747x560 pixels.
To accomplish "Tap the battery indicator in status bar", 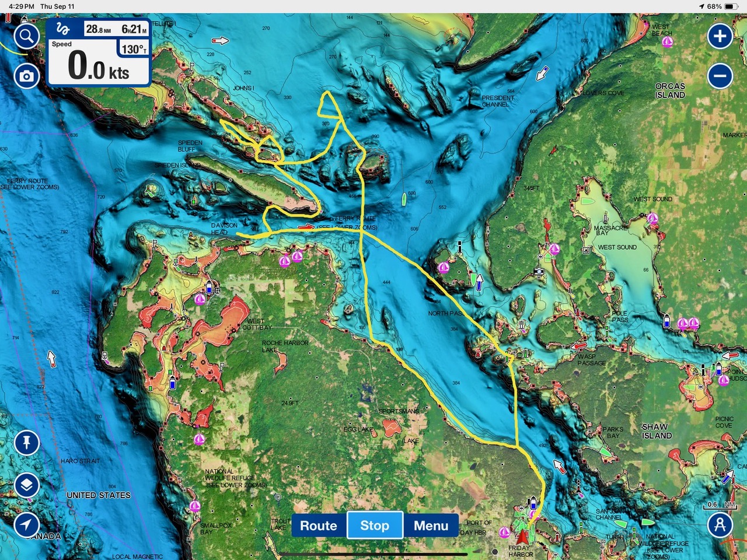I will click(731, 6).
